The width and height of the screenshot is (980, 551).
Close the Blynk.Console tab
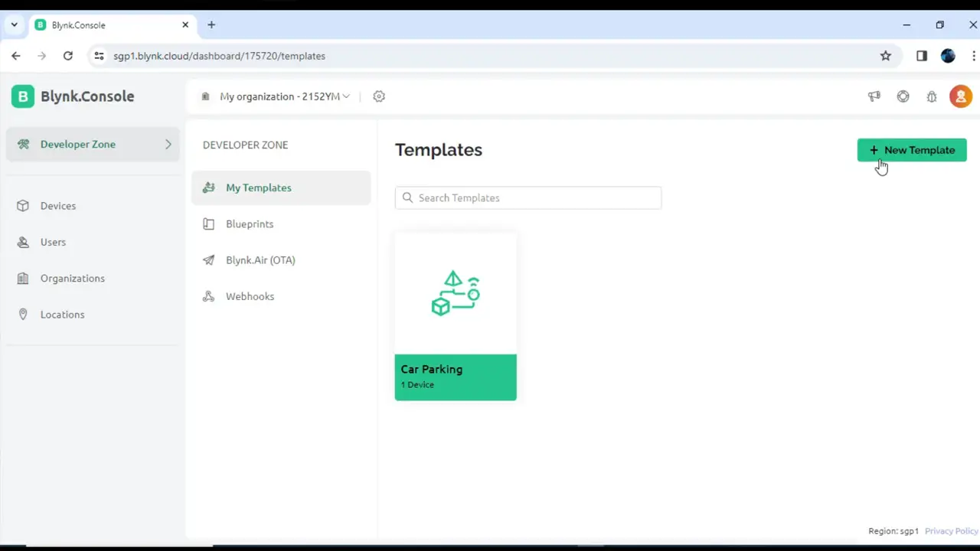tap(185, 24)
